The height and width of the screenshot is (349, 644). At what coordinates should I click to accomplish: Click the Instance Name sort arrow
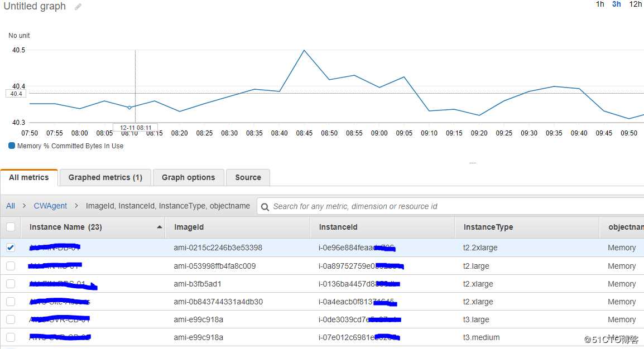click(x=160, y=227)
